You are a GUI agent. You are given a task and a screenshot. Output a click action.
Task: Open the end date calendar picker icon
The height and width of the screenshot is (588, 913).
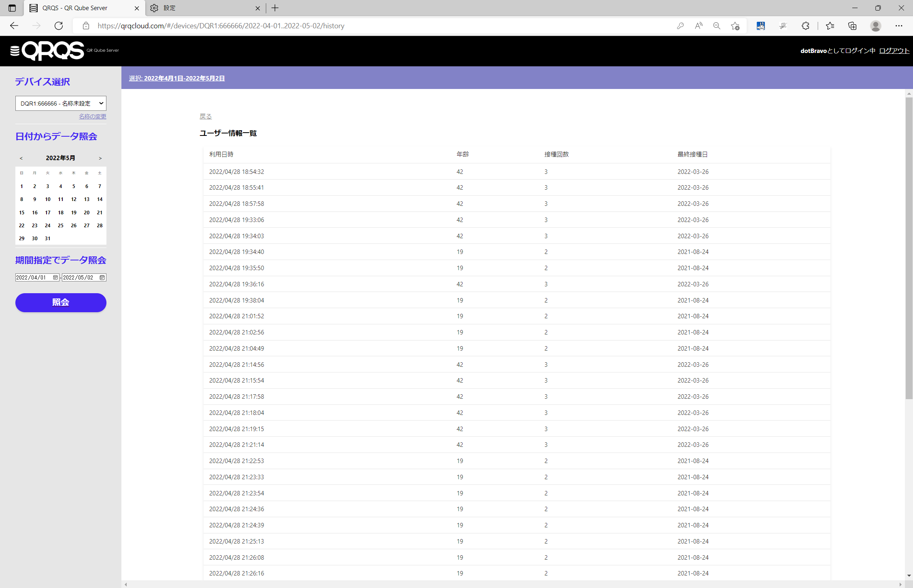[x=102, y=277]
